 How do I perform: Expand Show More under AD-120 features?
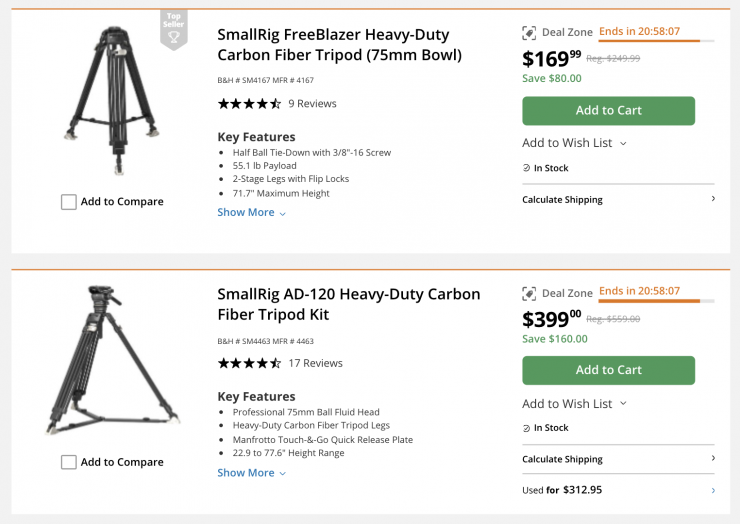pyautogui.click(x=251, y=473)
